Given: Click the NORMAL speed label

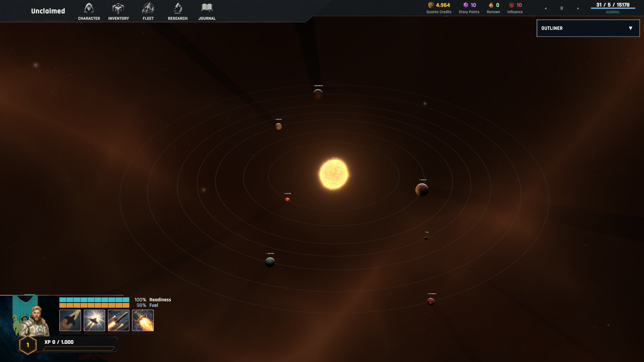Looking at the screenshot, I should coord(613,12).
